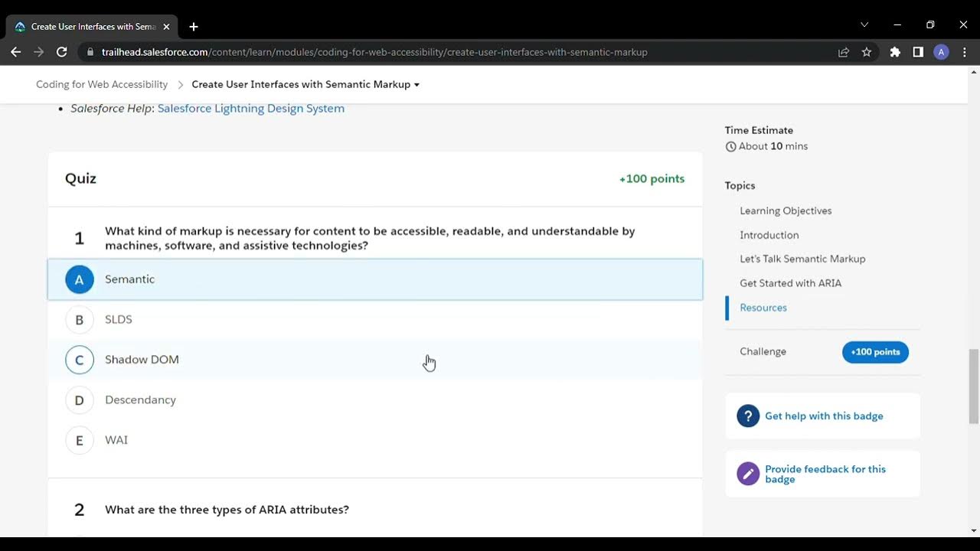Jump to Resources topic
Viewport: 980px width, 551px height.
[763, 308]
